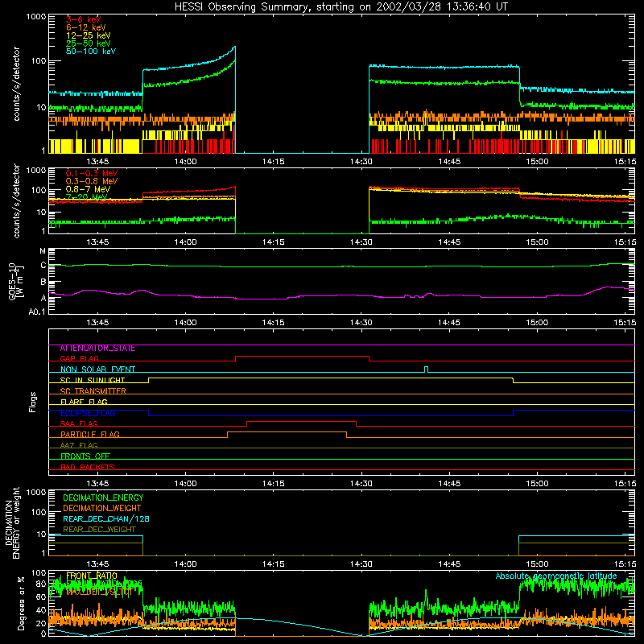Image resolution: width=644 pixels, height=644 pixels.
Task: Select the yellow 12-25 keV legend label
Action: click(x=89, y=35)
